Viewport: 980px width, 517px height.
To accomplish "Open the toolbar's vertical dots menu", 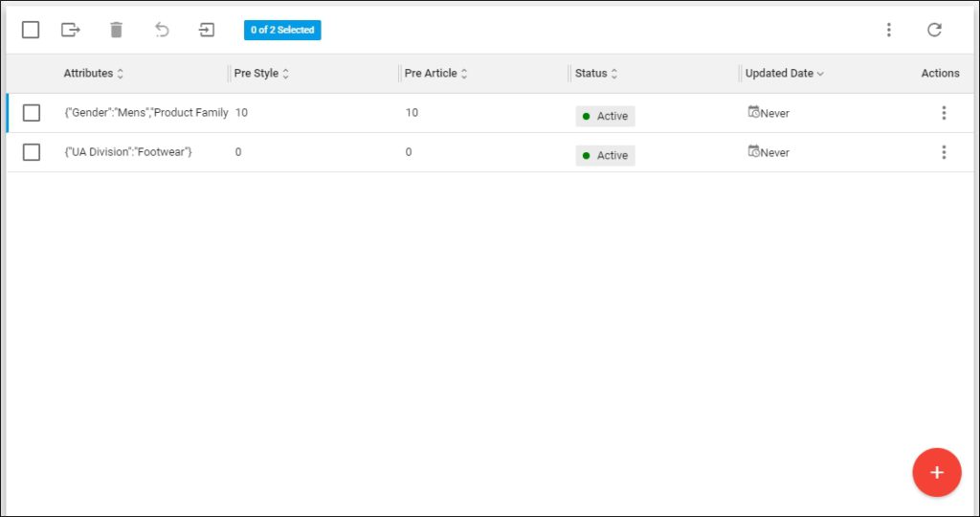I will point(888,30).
